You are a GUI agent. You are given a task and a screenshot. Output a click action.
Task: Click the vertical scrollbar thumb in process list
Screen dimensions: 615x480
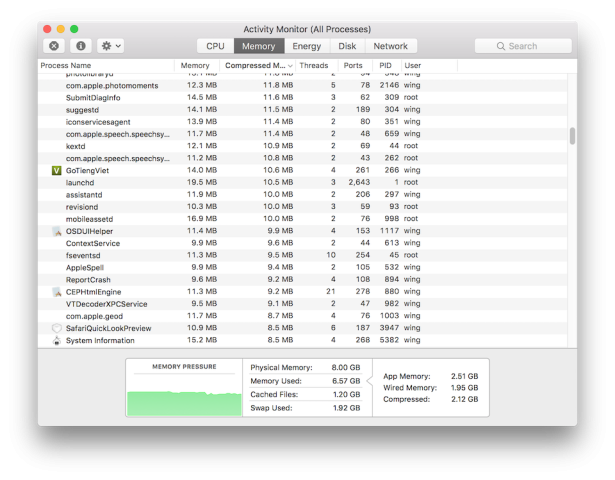(572, 136)
